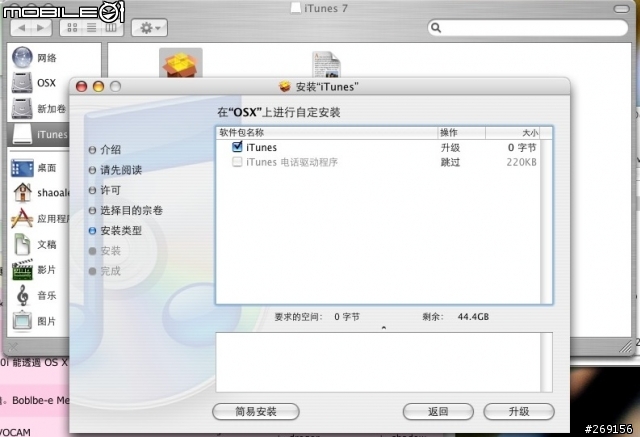Click the description box scrollbar
The height and width of the screenshot is (437, 640).
(546, 362)
